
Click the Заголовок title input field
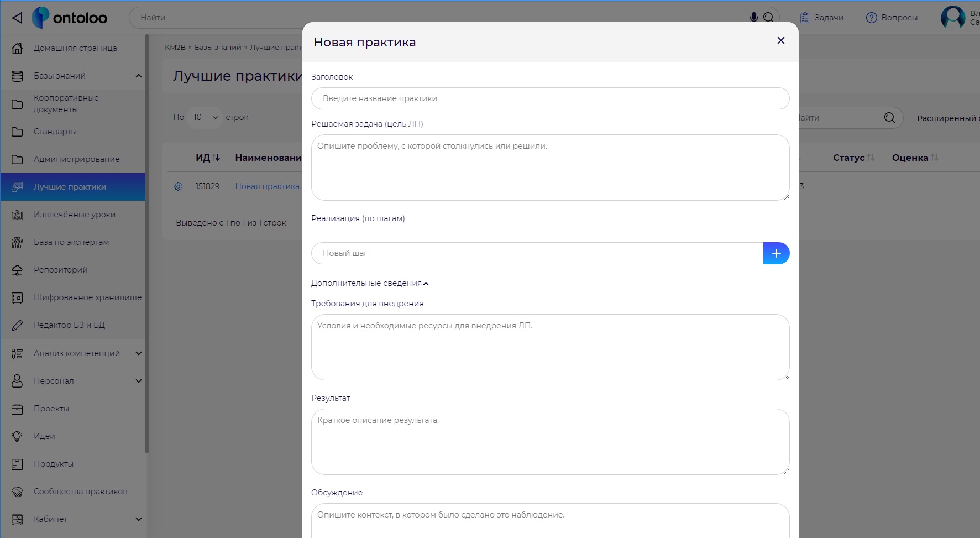(551, 98)
